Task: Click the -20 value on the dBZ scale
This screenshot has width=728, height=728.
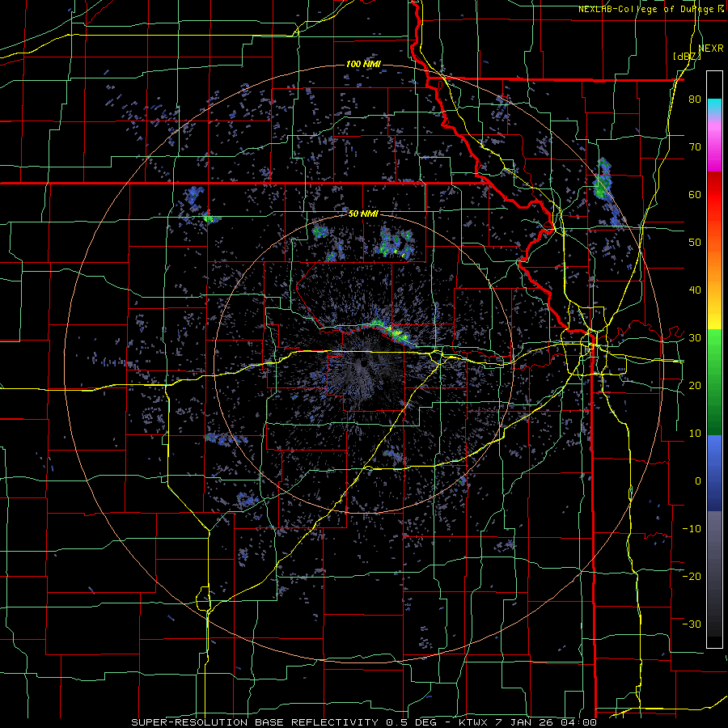Action: (692, 576)
